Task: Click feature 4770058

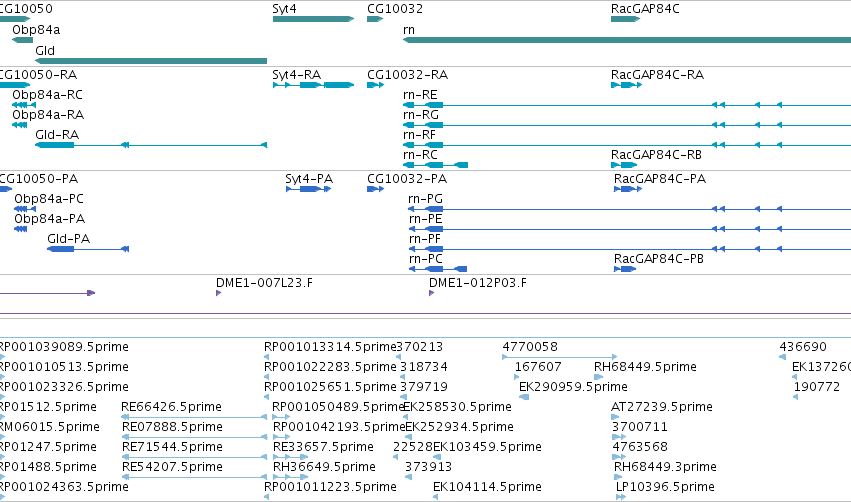Action: [x=530, y=347]
